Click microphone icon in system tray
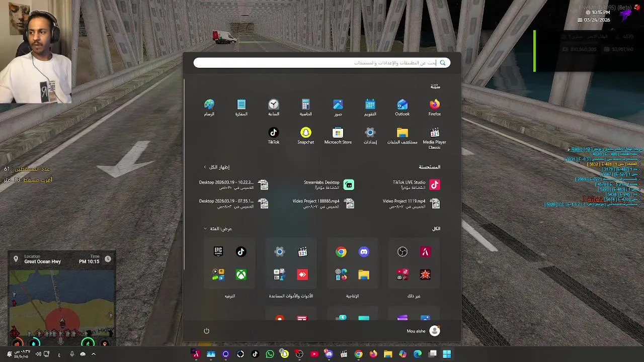 [72, 354]
